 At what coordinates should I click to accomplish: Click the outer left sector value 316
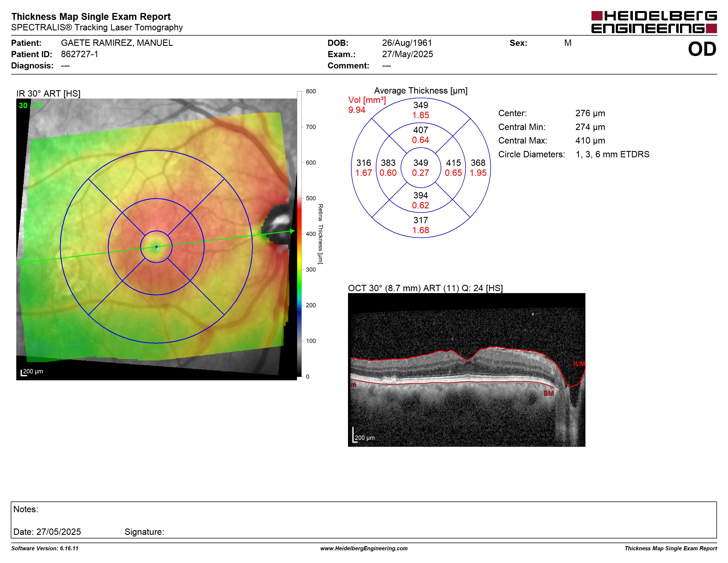click(x=363, y=163)
